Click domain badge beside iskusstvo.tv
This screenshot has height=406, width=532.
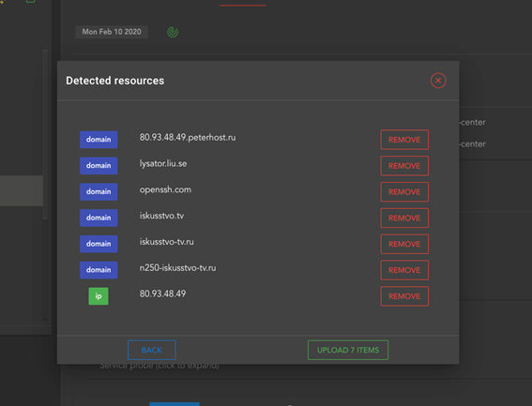point(99,218)
